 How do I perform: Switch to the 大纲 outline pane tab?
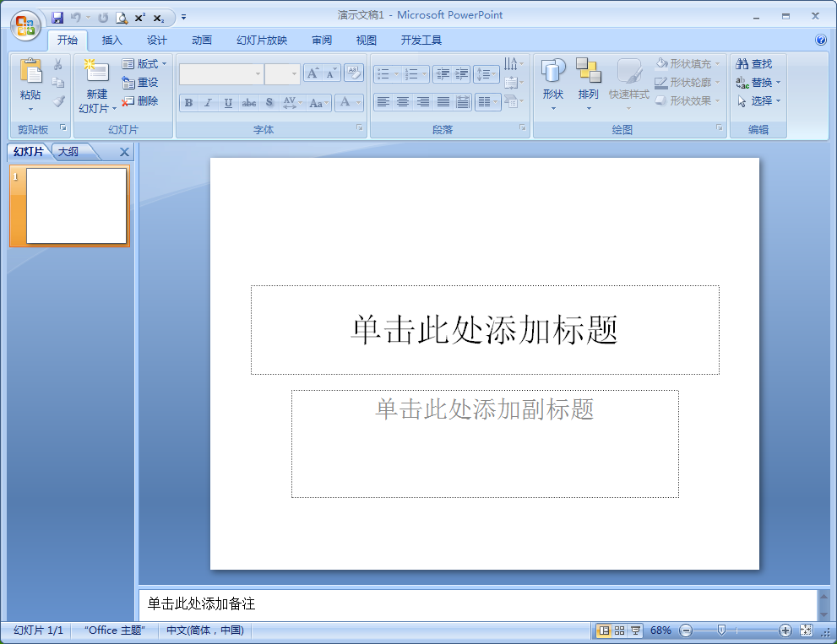point(68,152)
